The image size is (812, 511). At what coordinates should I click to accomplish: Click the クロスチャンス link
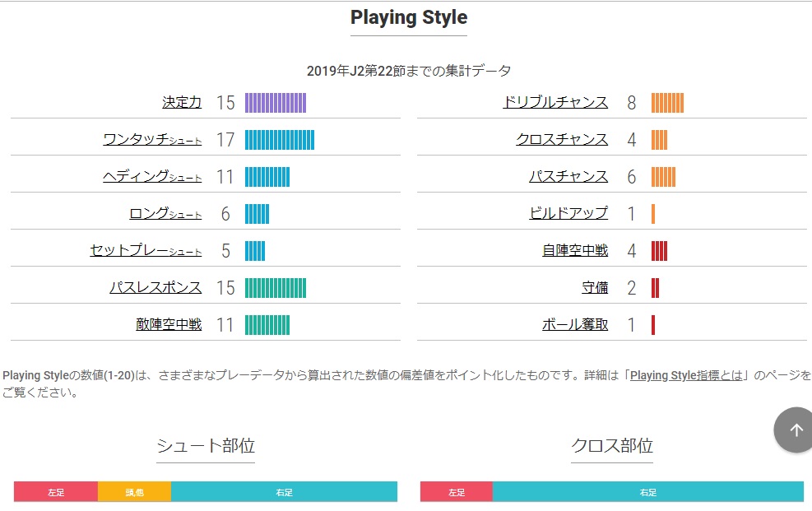(x=562, y=139)
